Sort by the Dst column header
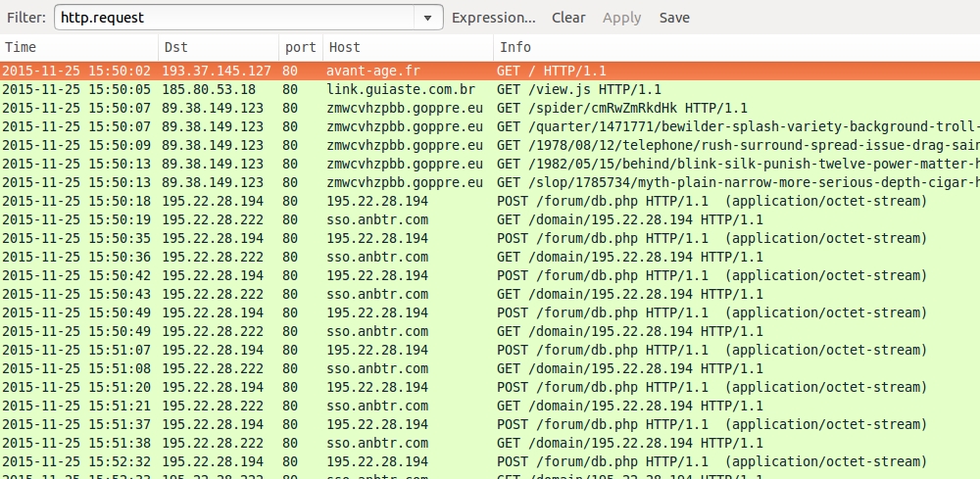The height and width of the screenshot is (479, 980). tap(218, 47)
